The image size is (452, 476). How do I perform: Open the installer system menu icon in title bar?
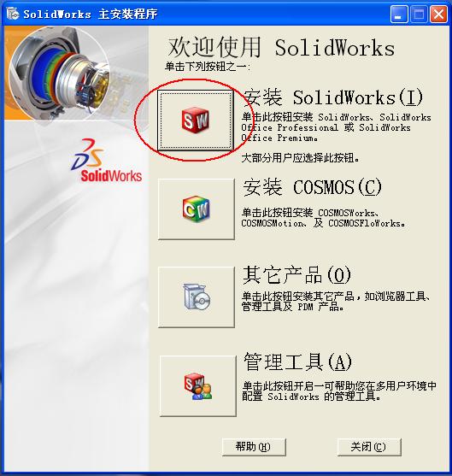pyautogui.click(x=13, y=14)
